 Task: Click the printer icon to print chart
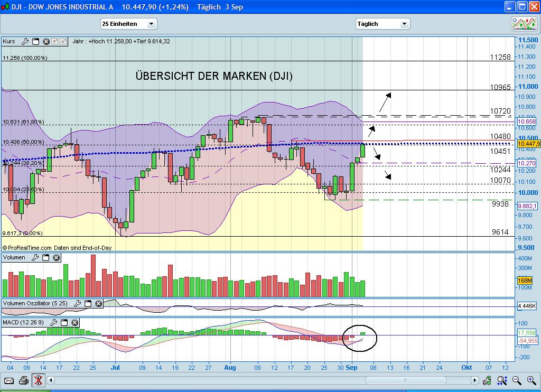tap(24, 380)
